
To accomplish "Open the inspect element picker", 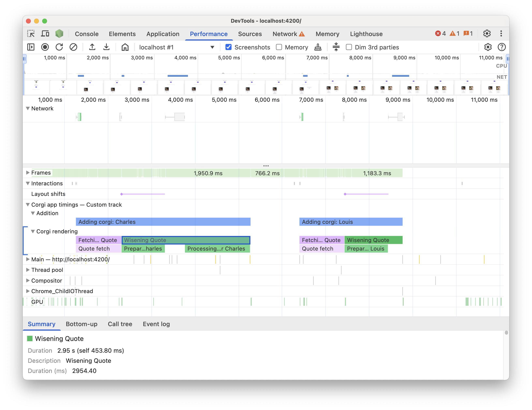I will point(31,33).
